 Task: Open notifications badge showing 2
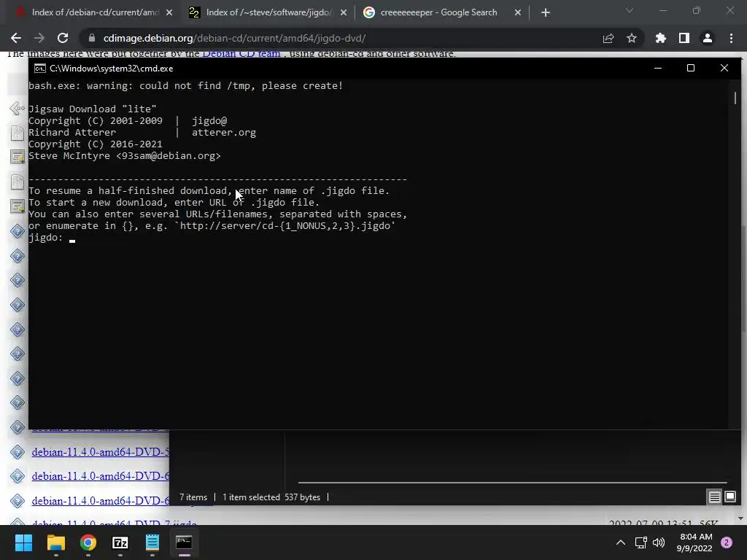(727, 542)
